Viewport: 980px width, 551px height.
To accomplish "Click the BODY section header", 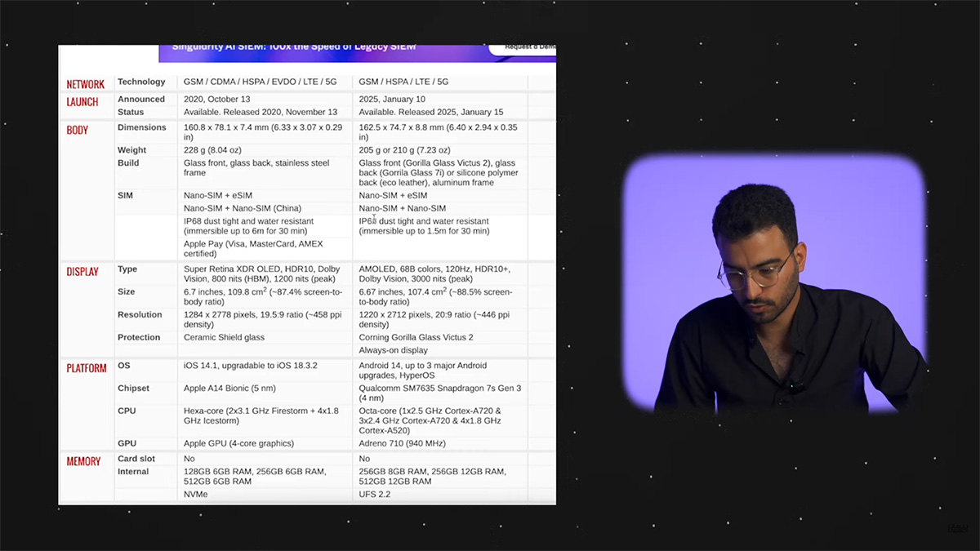I will (x=78, y=131).
